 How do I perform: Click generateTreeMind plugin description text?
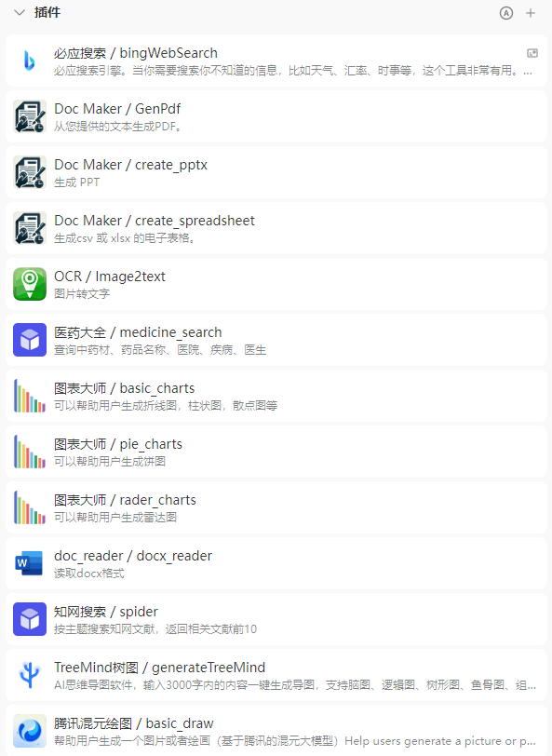click(294, 685)
